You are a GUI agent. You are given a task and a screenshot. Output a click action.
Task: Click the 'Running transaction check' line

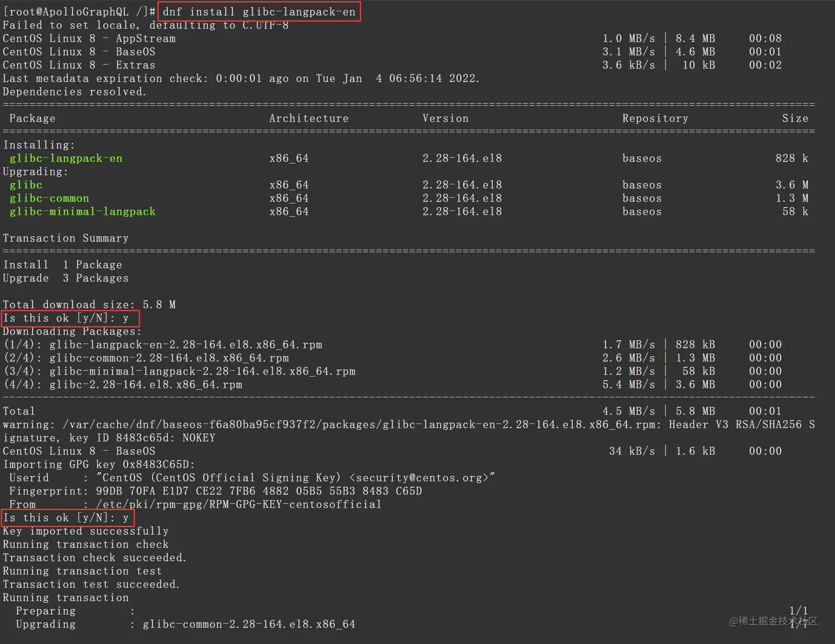pos(86,544)
